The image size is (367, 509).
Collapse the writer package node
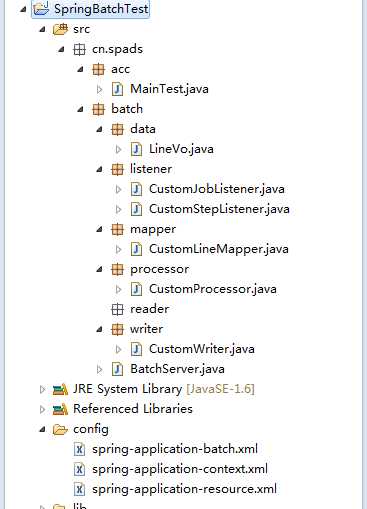(99, 330)
